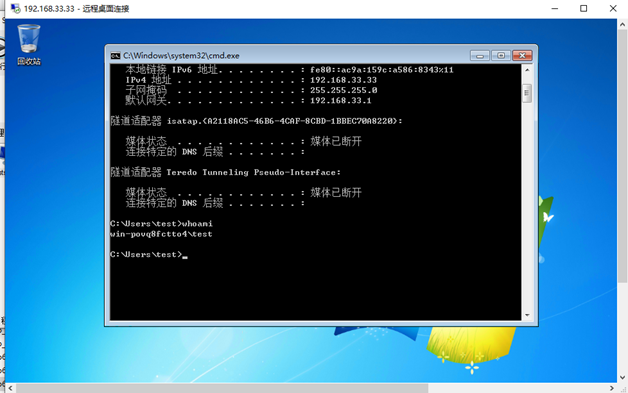Screen dimensions: 628x393
Task: Click the Teredo Tunneling Pseudo-Interface line
Action: tap(225, 172)
